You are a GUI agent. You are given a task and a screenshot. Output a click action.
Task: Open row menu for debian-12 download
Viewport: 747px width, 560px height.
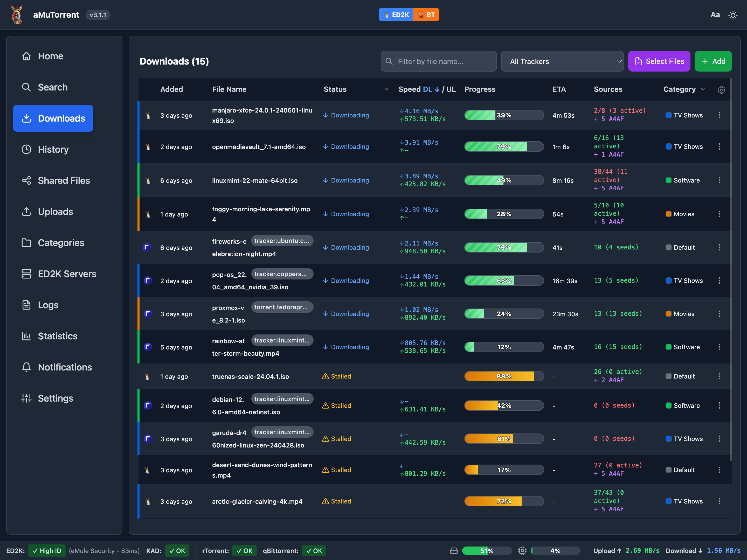point(719,405)
